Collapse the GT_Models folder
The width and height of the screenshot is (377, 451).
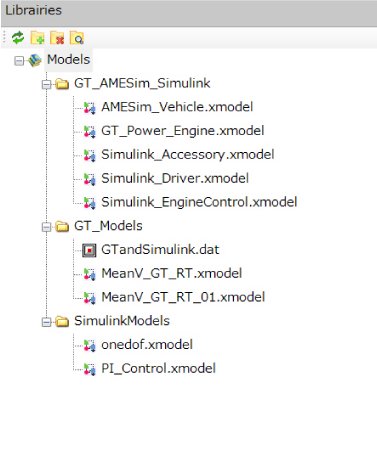(x=47, y=227)
